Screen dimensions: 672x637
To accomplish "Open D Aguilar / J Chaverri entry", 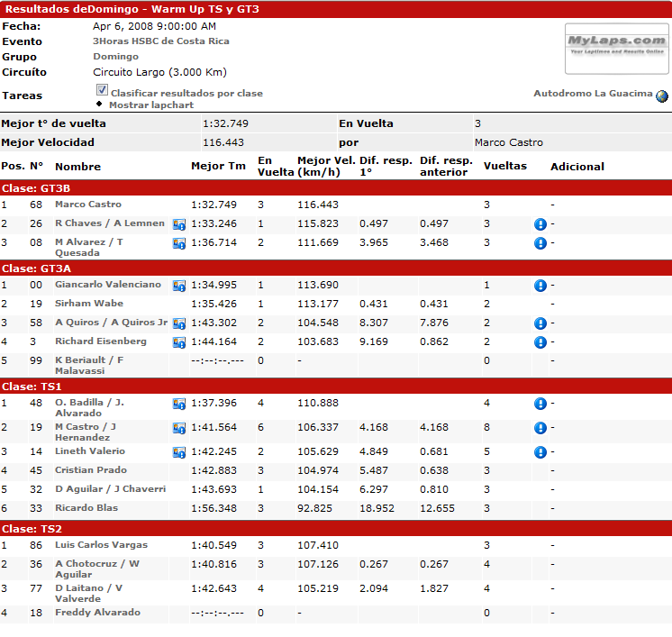I will tap(110, 488).
